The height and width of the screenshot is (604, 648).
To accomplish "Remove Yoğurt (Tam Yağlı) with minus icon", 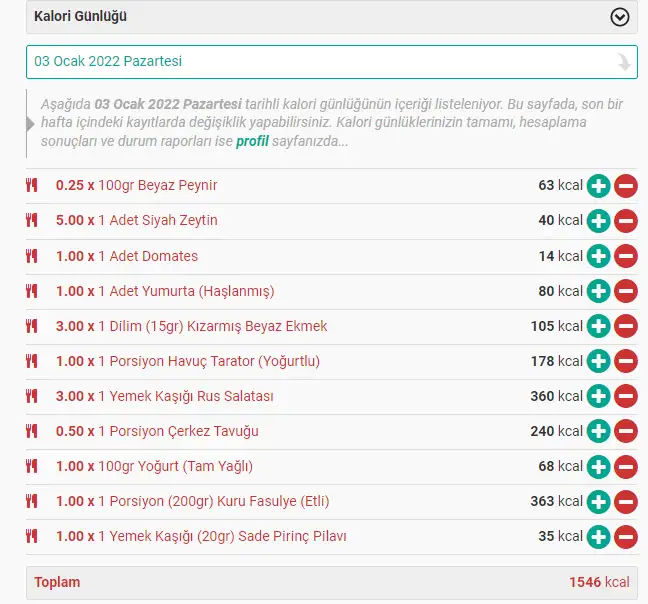I will click(x=626, y=466).
